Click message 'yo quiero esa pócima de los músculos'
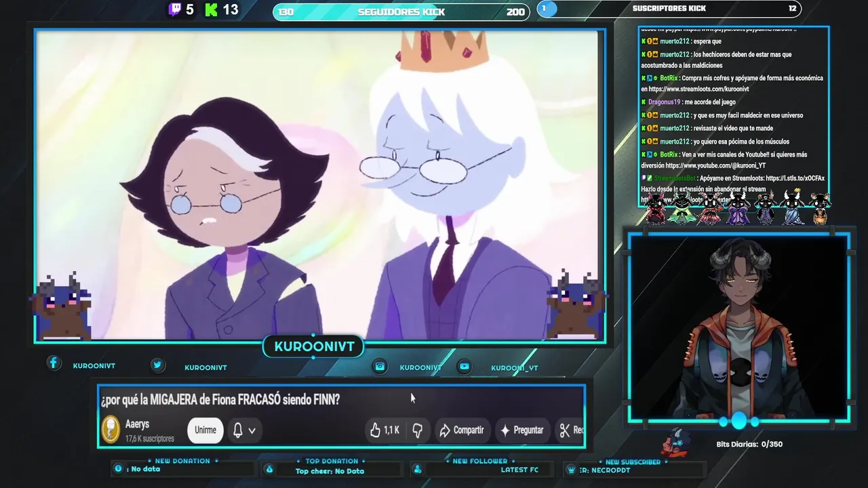Viewport: 868px width, 488px height. [741, 142]
